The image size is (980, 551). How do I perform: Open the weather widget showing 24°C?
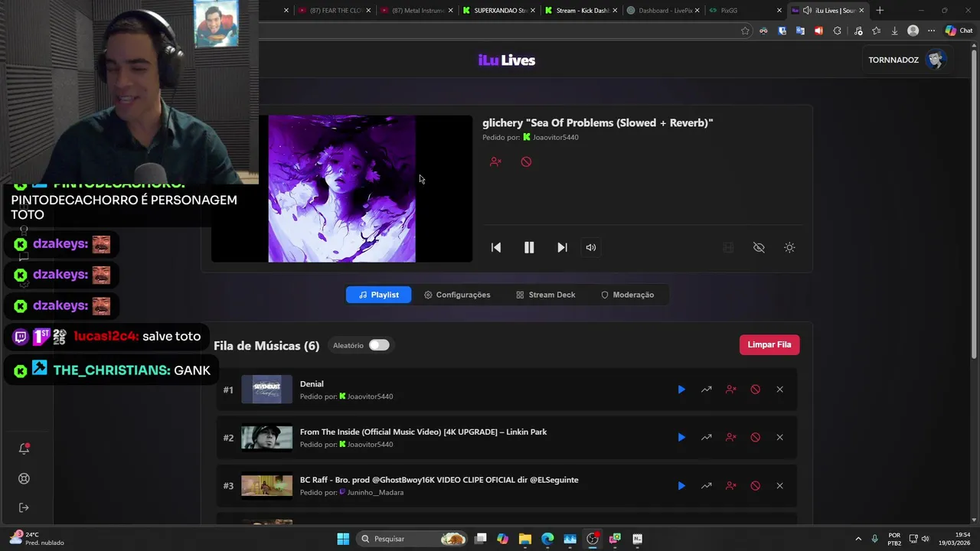(36, 539)
